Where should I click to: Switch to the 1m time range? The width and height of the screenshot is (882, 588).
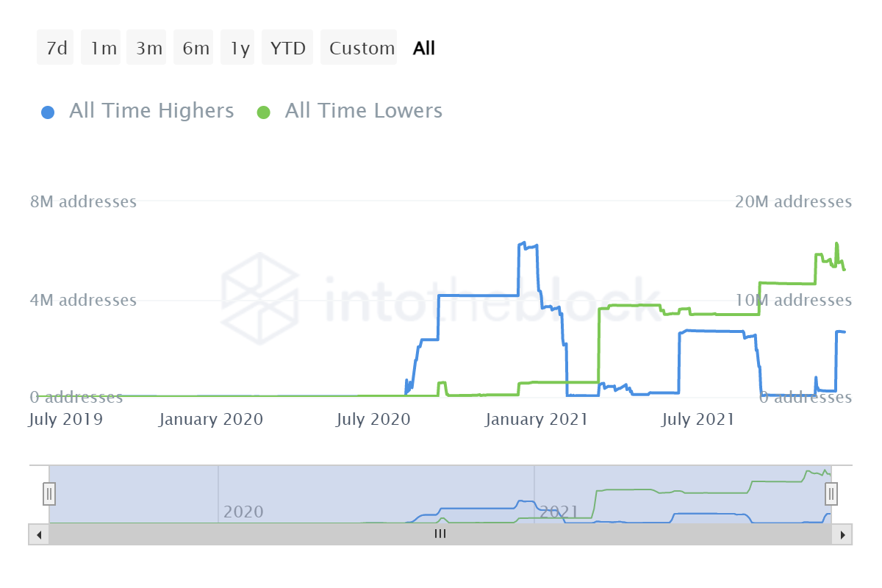point(103,49)
